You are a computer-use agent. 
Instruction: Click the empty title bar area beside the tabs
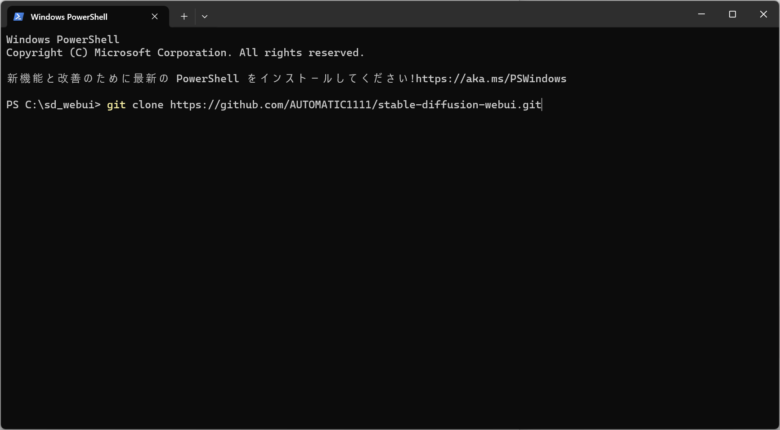point(448,15)
